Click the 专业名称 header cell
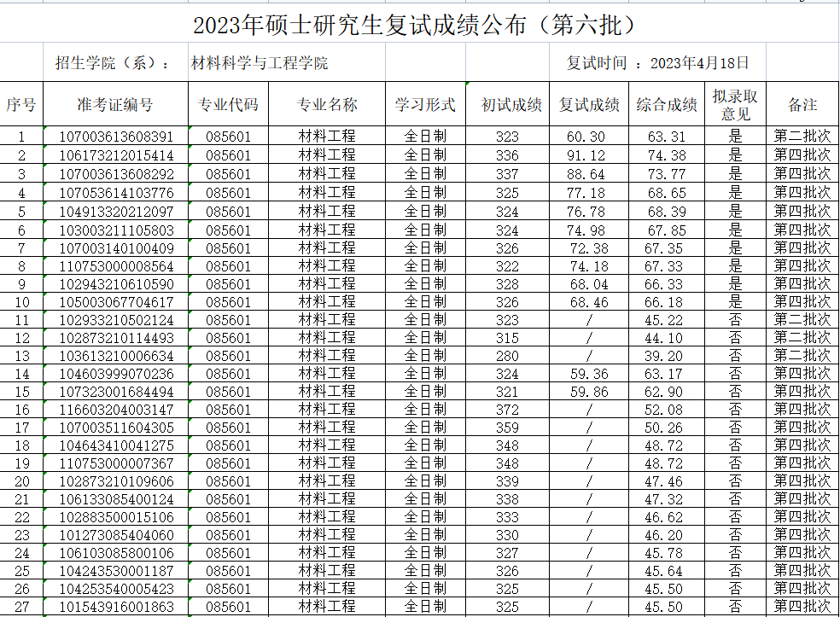This screenshot has height=617, width=840. 327,105
